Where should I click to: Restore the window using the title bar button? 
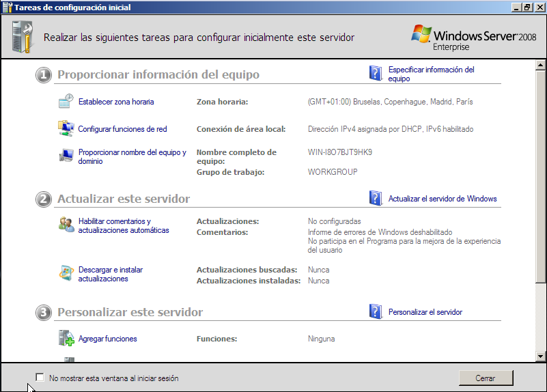tap(527, 8)
